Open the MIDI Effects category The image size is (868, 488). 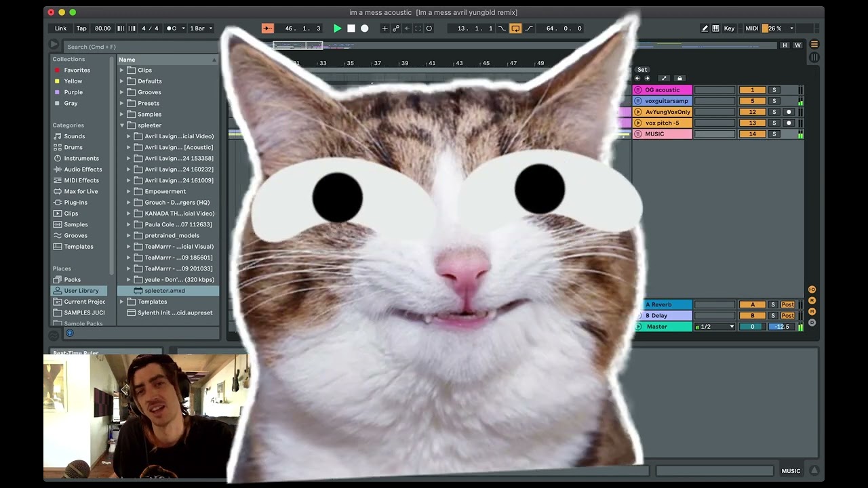click(81, 180)
